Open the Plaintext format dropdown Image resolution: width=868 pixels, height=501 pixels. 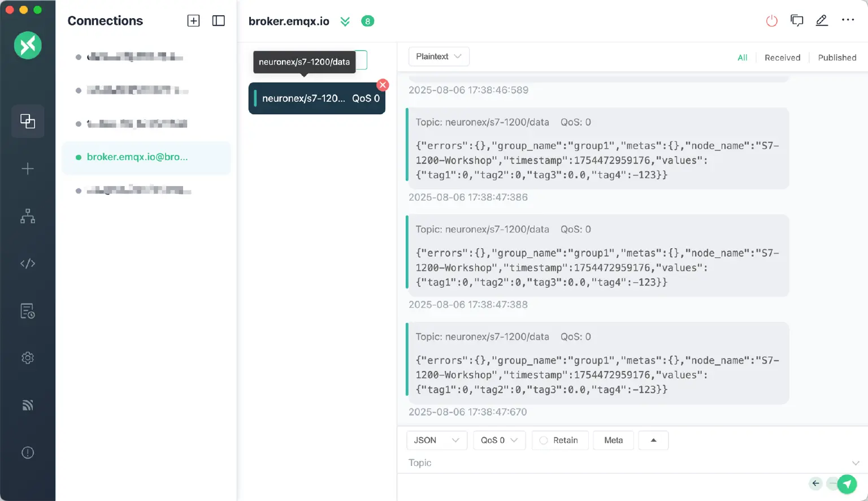[439, 57]
